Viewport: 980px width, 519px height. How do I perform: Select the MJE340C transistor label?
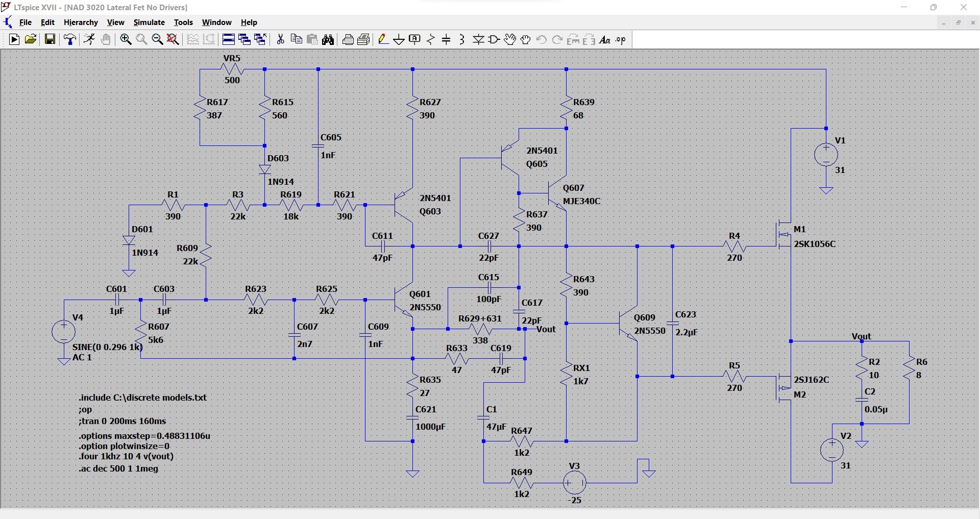coord(581,201)
